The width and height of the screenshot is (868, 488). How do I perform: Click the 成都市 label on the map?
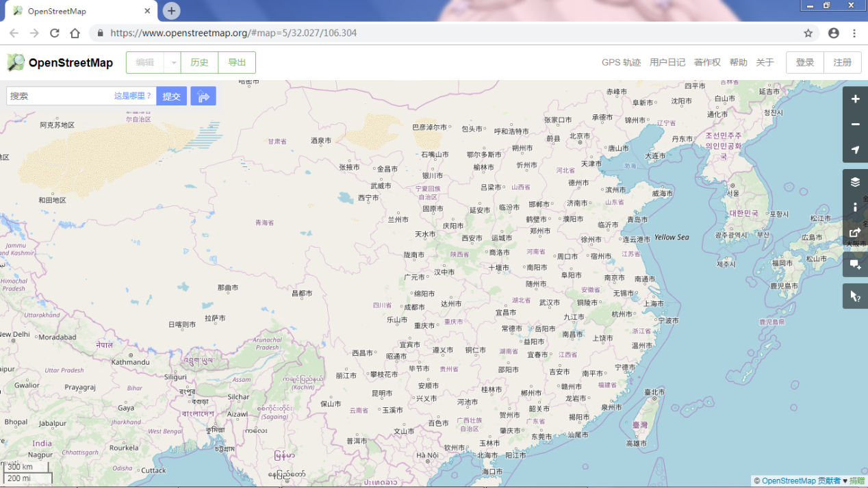click(x=414, y=308)
